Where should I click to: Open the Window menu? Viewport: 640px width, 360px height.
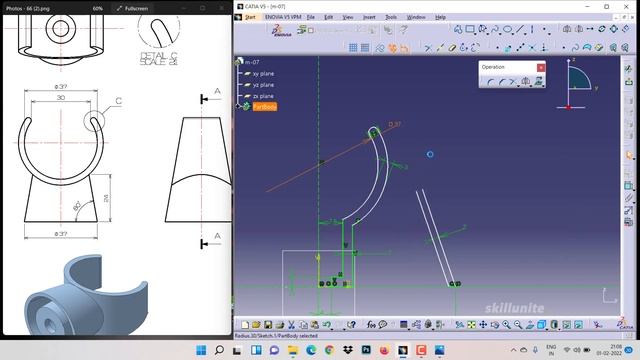[x=416, y=17]
